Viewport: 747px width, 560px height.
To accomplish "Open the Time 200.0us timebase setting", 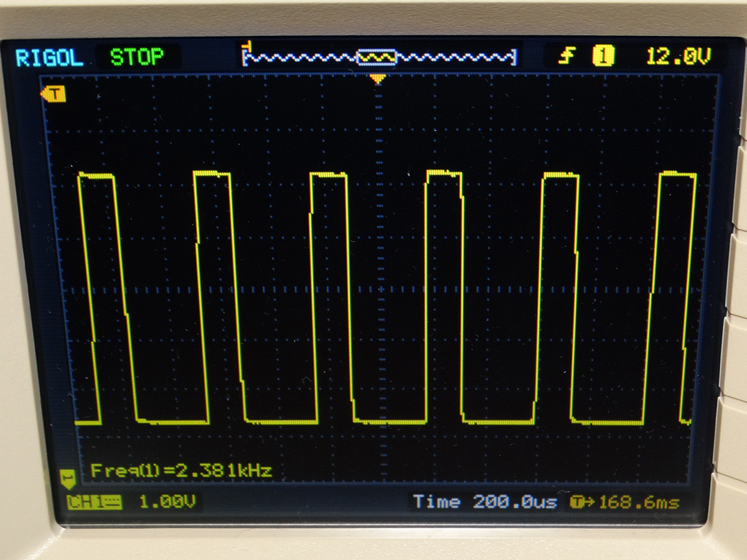I will point(484,502).
